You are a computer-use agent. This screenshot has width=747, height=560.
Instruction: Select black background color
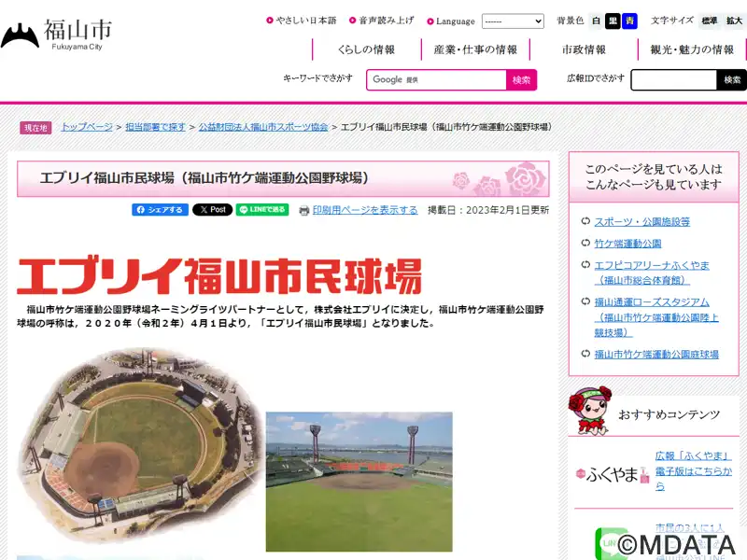point(613,21)
